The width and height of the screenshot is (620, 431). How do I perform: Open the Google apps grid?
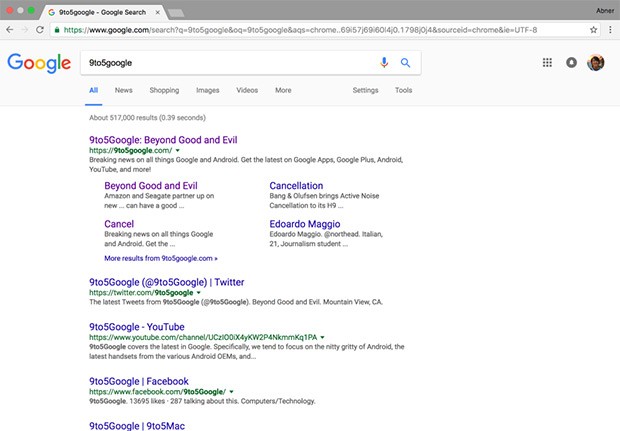pos(547,62)
